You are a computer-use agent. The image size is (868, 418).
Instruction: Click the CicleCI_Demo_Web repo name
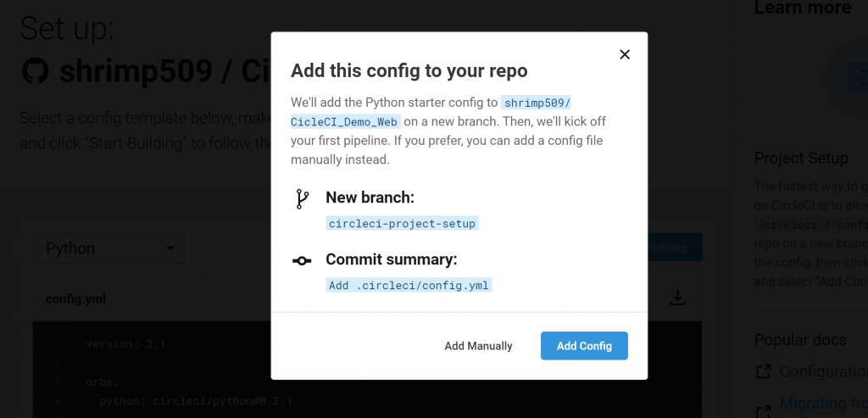[x=344, y=121]
